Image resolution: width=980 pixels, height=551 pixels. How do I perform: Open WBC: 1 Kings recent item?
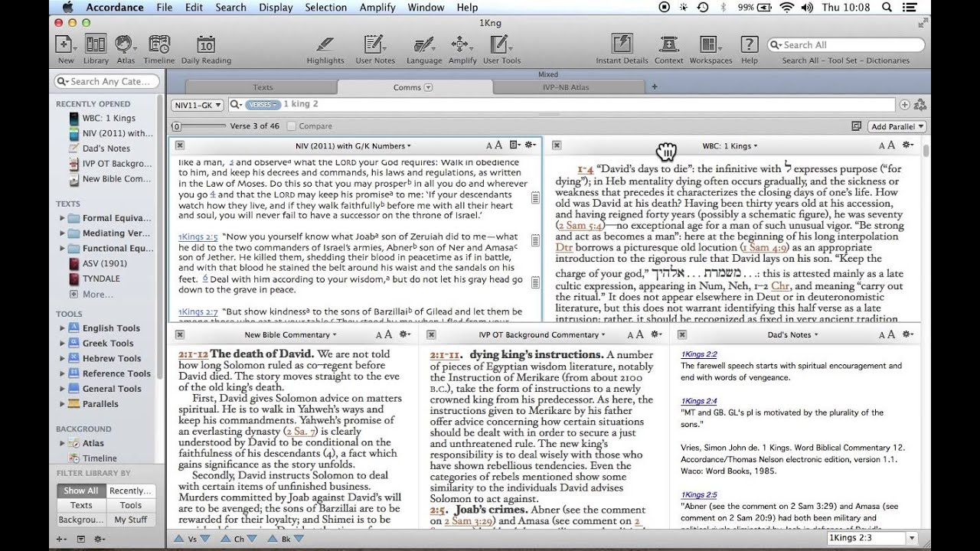(109, 119)
